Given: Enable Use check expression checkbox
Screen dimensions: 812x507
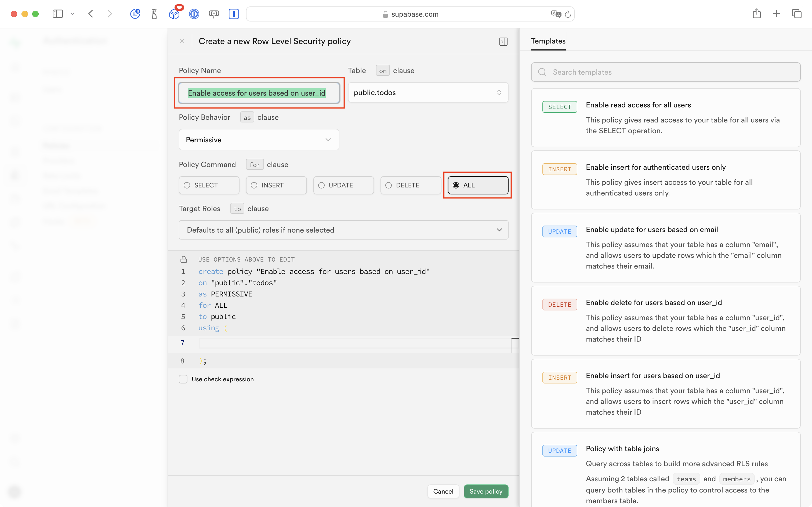Looking at the screenshot, I should (x=183, y=379).
